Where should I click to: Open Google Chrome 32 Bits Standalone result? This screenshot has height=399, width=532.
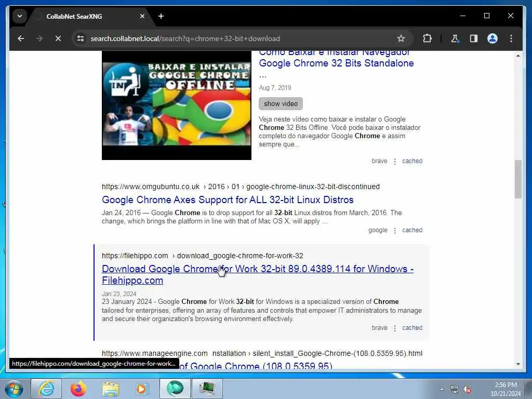click(336, 63)
